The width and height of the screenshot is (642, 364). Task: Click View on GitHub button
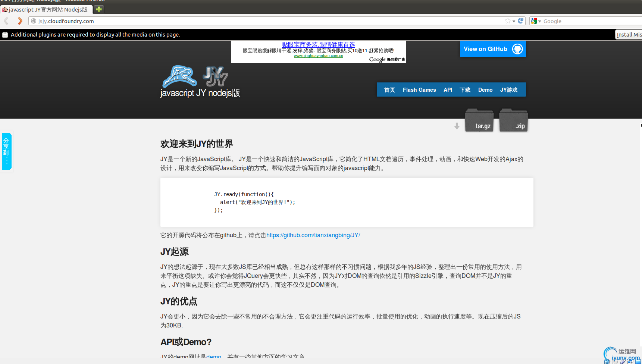pyautogui.click(x=493, y=49)
